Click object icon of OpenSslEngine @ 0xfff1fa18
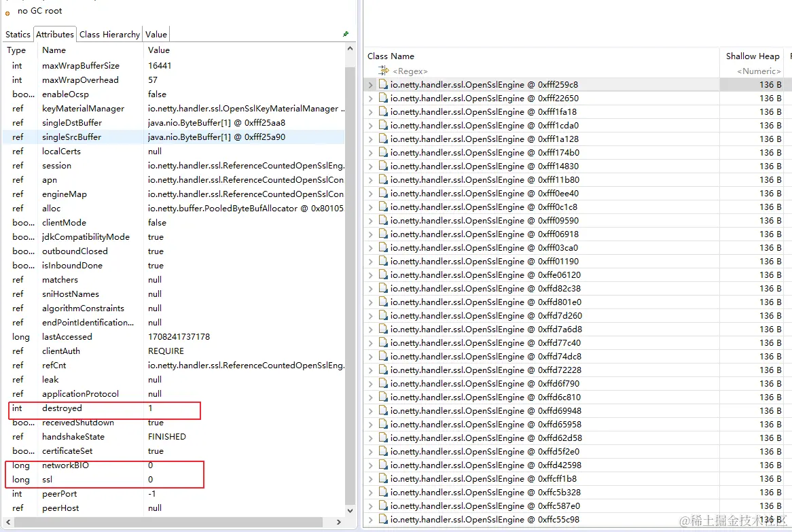Image resolution: width=792 pixels, height=532 pixels. pyautogui.click(x=383, y=111)
